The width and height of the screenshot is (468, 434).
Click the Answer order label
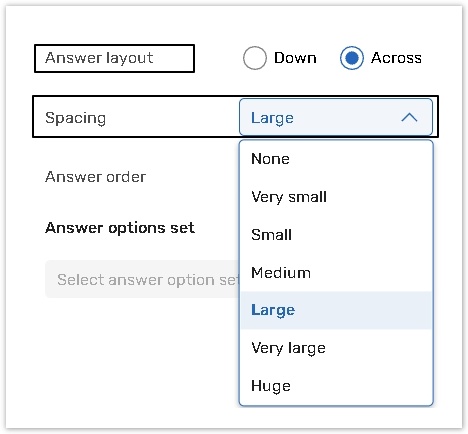(96, 177)
